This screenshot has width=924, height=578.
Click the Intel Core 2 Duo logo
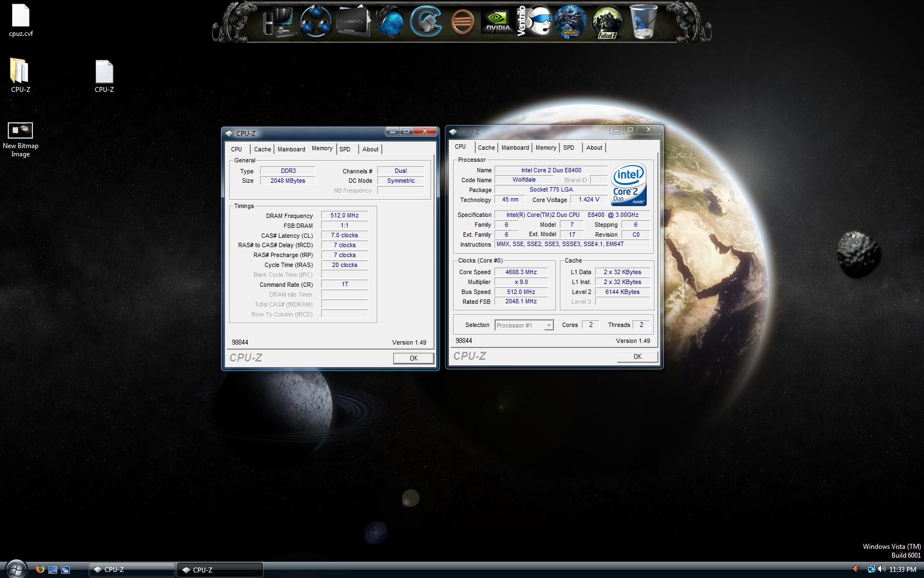tap(629, 184)
